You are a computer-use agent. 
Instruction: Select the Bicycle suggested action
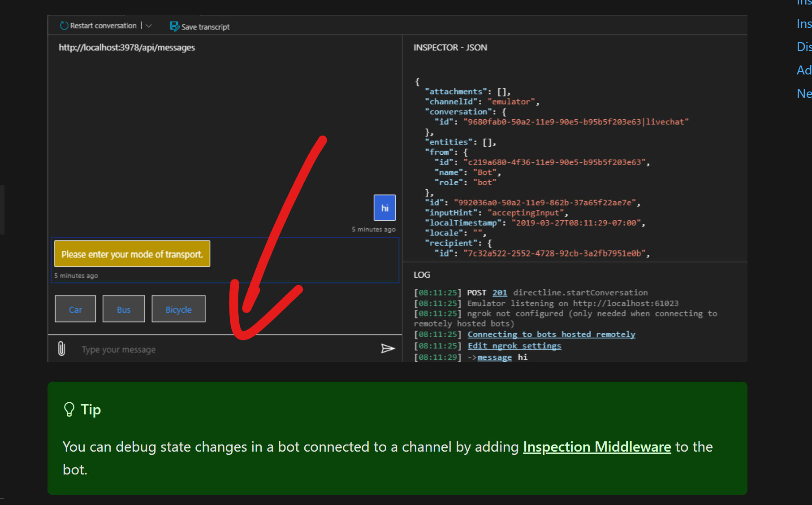point(178,309)
